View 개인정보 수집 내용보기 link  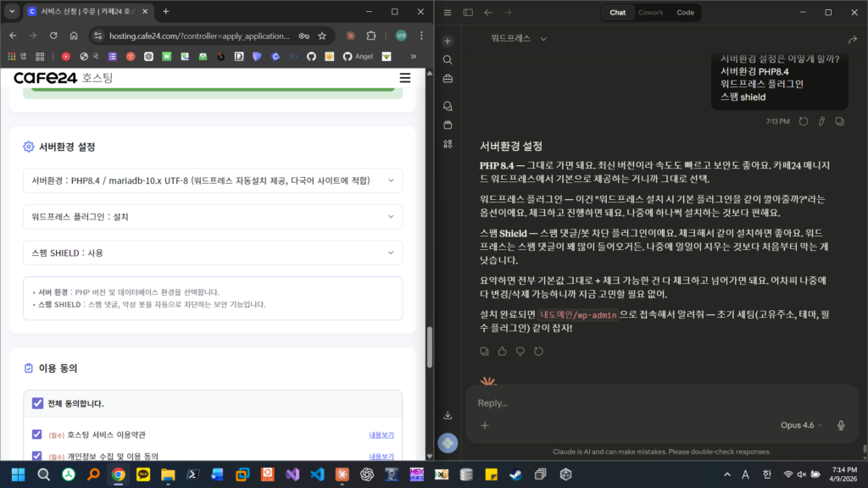[x=381, y=457]
